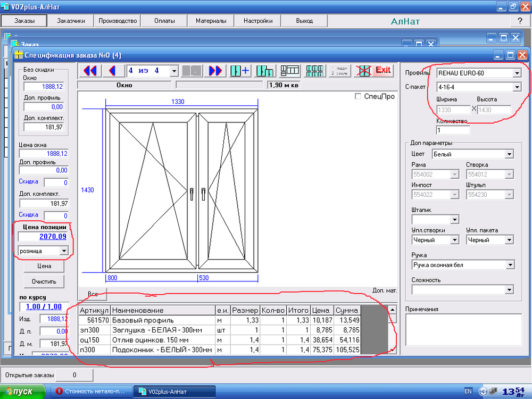Jump to the last position (double right arrow)

point(215,71)
